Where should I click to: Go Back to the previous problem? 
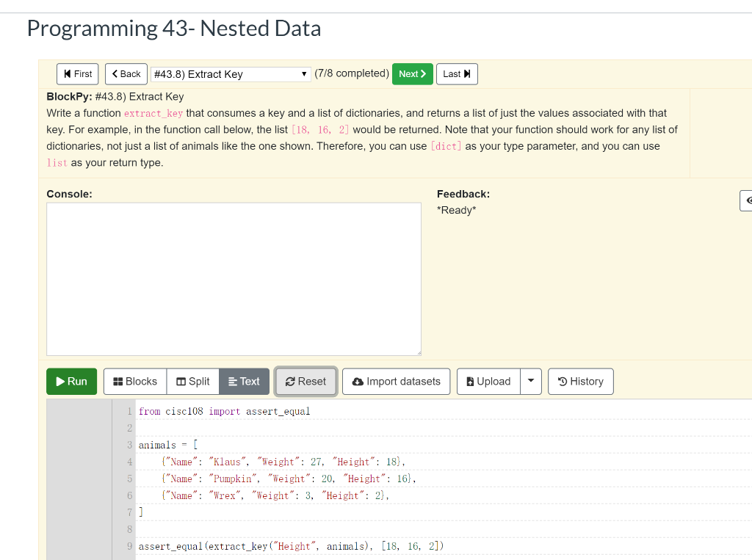coord(126,74)
